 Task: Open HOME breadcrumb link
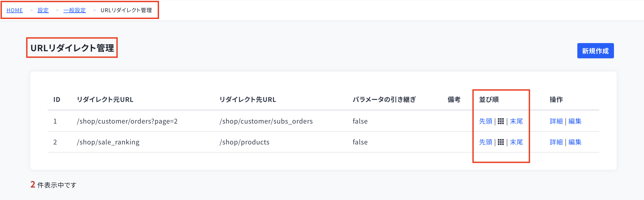click(15, 10)
